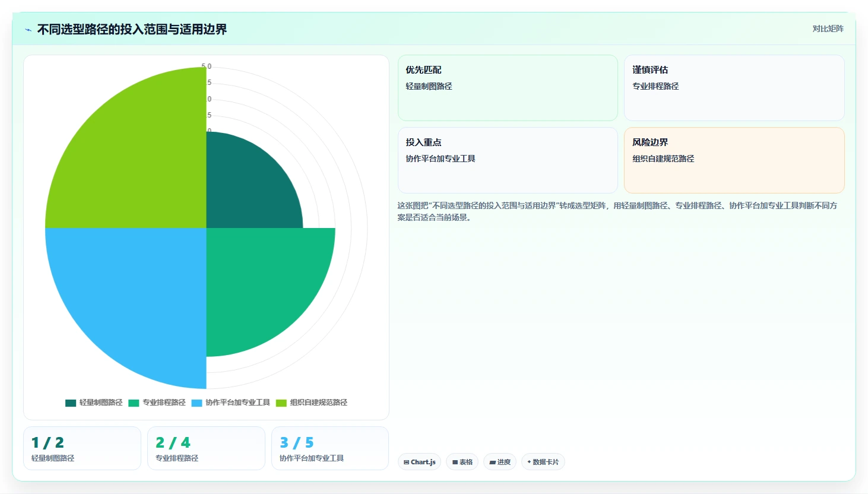Click 组织自建规范路径 text in 风险边界 card
This screenshot has width=868, height=494.
[x=663, y=159]
